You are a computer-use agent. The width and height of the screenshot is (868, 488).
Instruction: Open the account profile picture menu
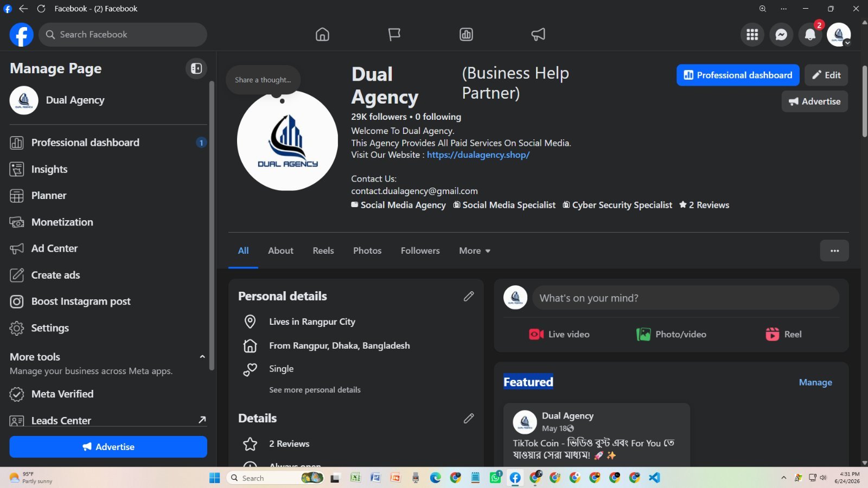(x=839, y=35)
